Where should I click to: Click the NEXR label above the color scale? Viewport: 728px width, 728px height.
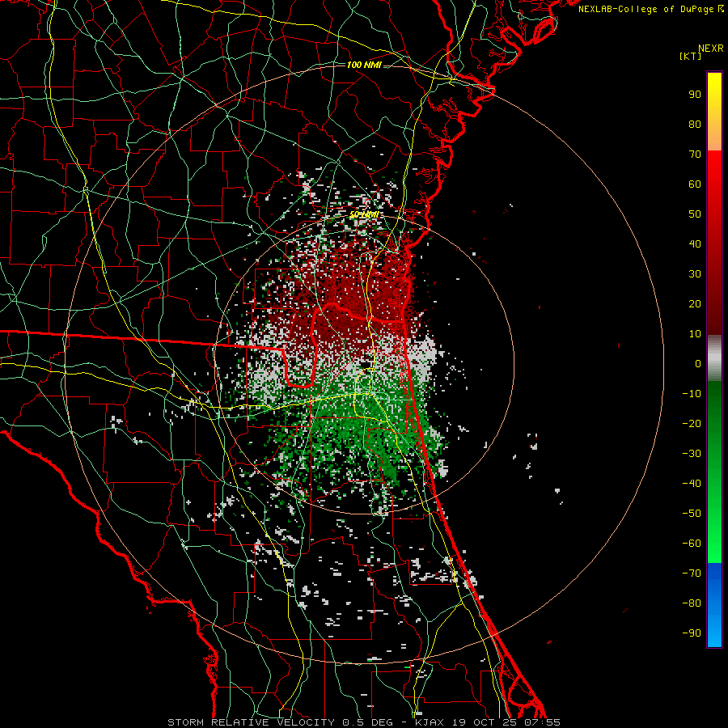[x=711, y=49]
